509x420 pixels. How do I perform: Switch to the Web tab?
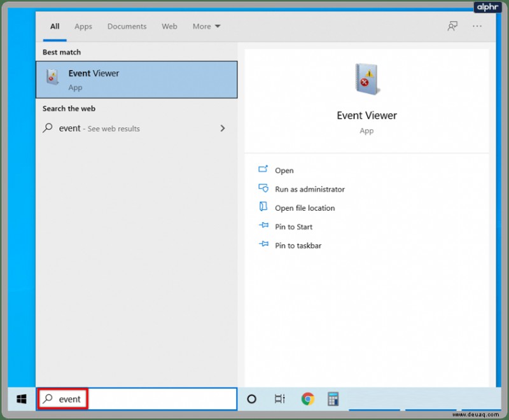pyautogui.click(x=169, y=26)
